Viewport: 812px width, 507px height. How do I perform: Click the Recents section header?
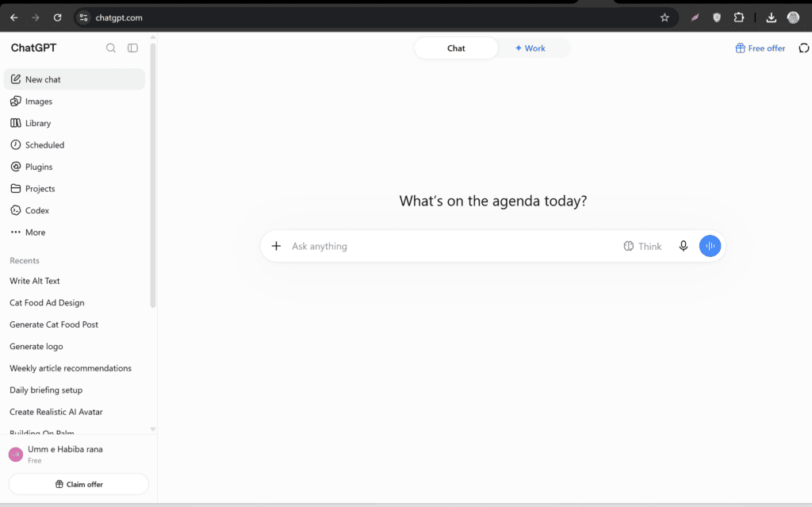click(x=25, y=260)
